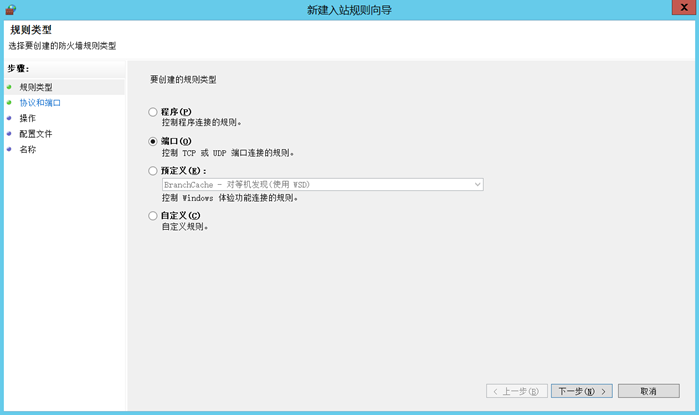Click the firewall wizard icon in title bar
The height and width of the screenshot is (415, 699).
pyautogui.click(x=11, y=10)
